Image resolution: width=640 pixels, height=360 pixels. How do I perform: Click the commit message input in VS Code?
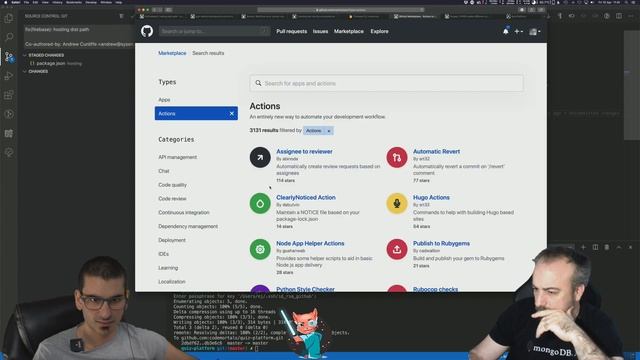[79, 37]
